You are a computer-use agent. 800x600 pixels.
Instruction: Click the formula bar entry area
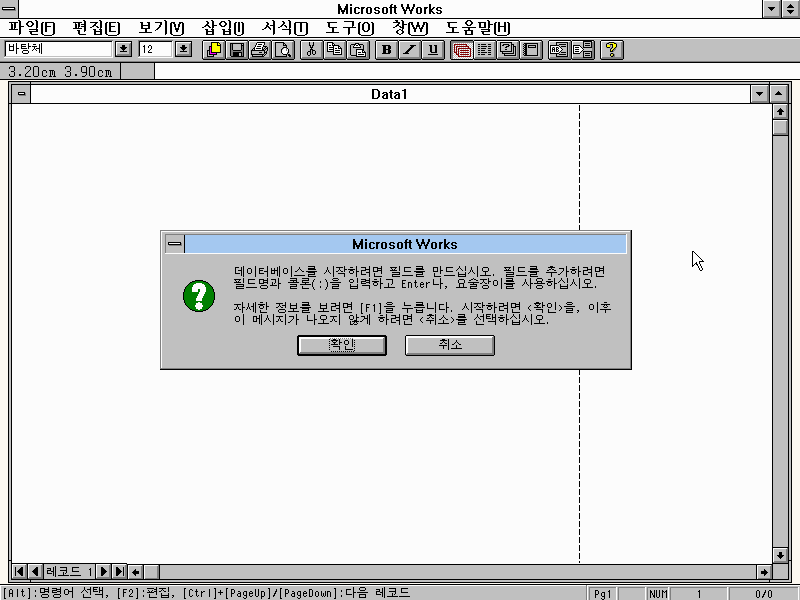477,71
